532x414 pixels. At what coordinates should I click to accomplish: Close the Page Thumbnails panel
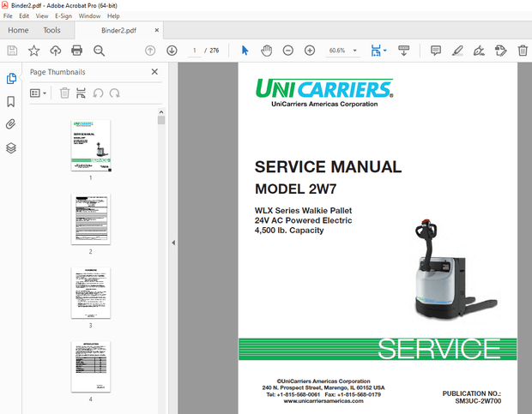pos(154,72)
